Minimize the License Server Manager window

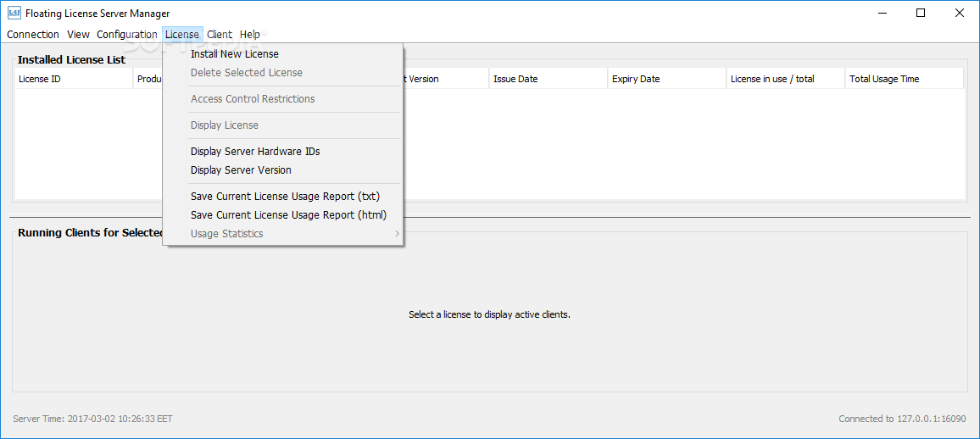[882, 13]
